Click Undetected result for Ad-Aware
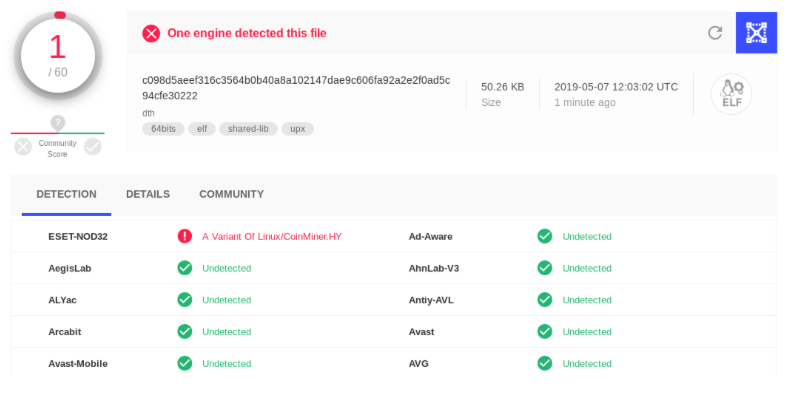787x397 pixels. click(x=587, y=236)
